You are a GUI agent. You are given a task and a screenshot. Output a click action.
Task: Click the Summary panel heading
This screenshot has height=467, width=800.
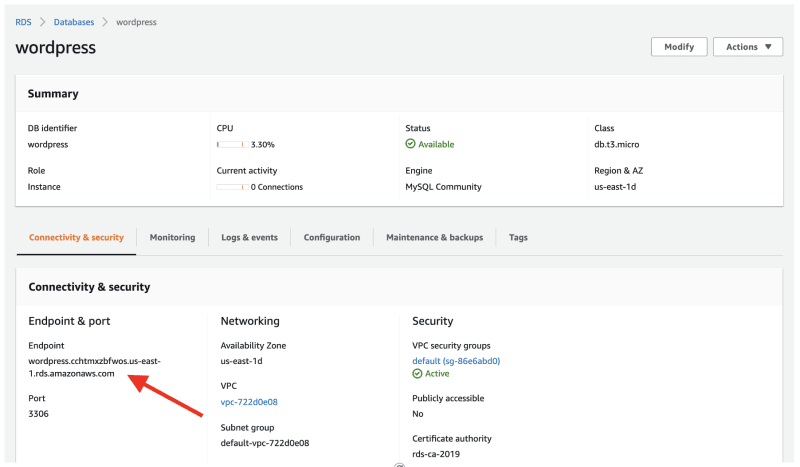[53, 93]
